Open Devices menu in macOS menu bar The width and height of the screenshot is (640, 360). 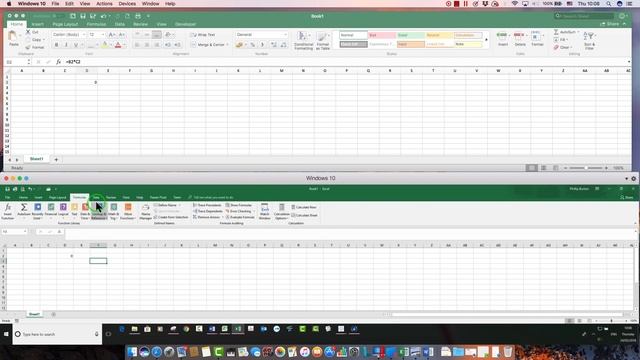[127, 4]
